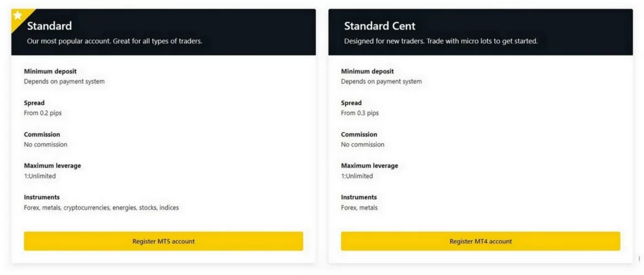Screen dimensions: 644x275
Task: Click 'No commission' text in Standard Cent card
Action: tap(362, 144)
